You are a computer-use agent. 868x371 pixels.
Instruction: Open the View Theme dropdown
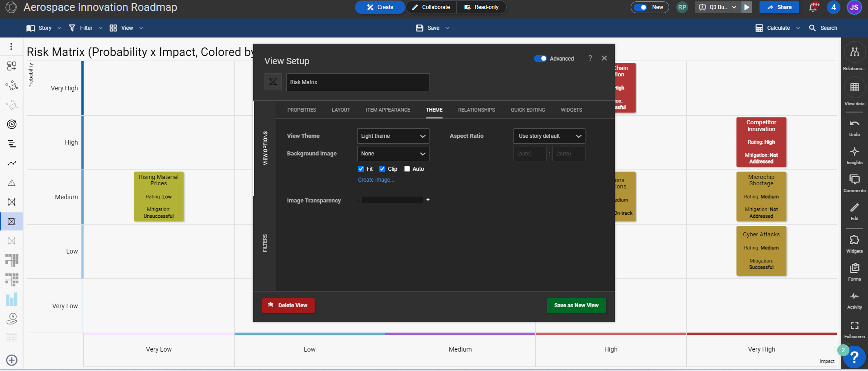393,136
